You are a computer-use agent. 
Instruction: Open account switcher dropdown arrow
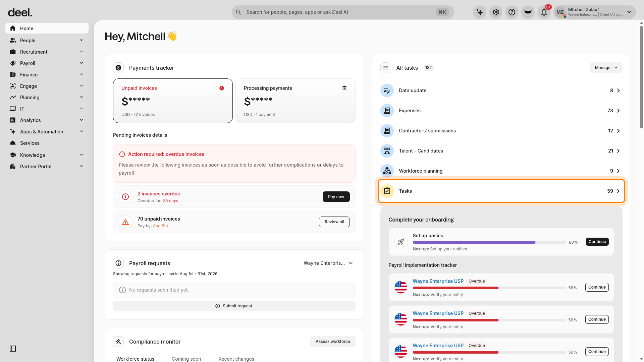[x=629, y=12]
